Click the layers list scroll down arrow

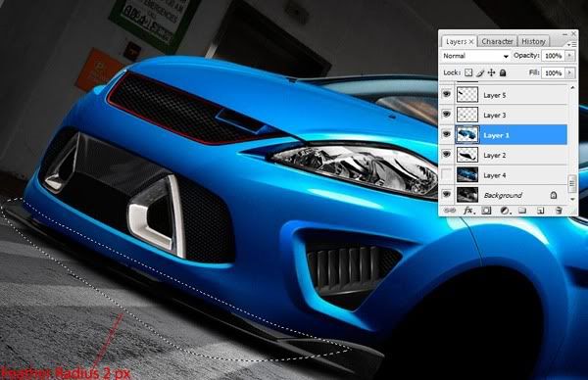(x=572, y=199)
